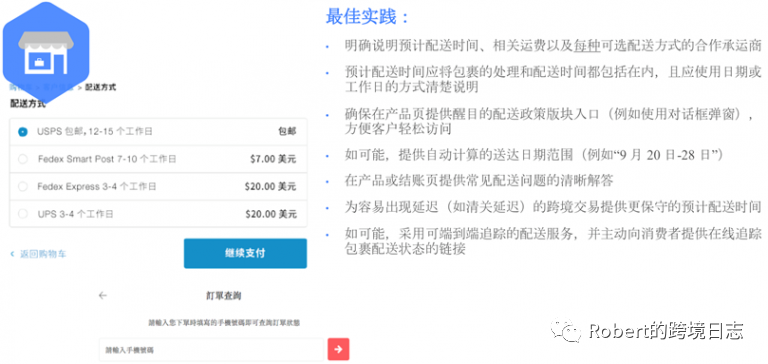
Task: Click bullet text beginning 预计配送时间应将包裹的处理
Action: pos(553,79)
